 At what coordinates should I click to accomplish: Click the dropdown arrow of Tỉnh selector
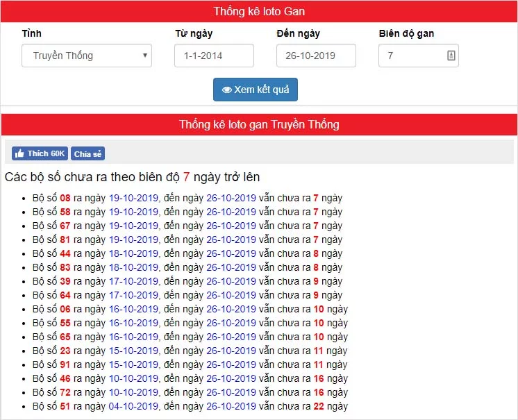[x=144, y=56]
